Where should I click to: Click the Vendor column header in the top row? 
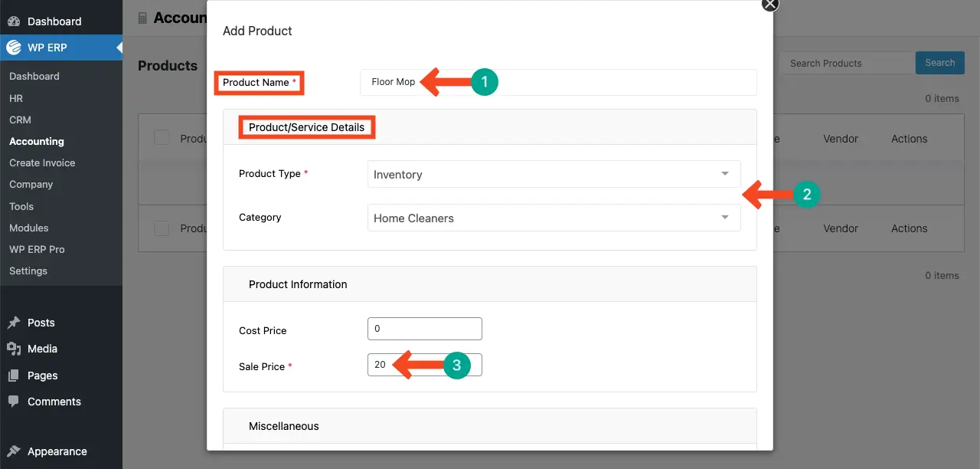(841, 139)
